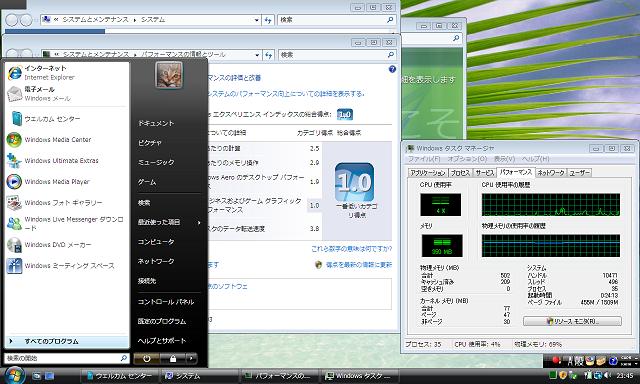
Task: Click the これら数字の意味は何ですか? link
Action: (351, 249)
